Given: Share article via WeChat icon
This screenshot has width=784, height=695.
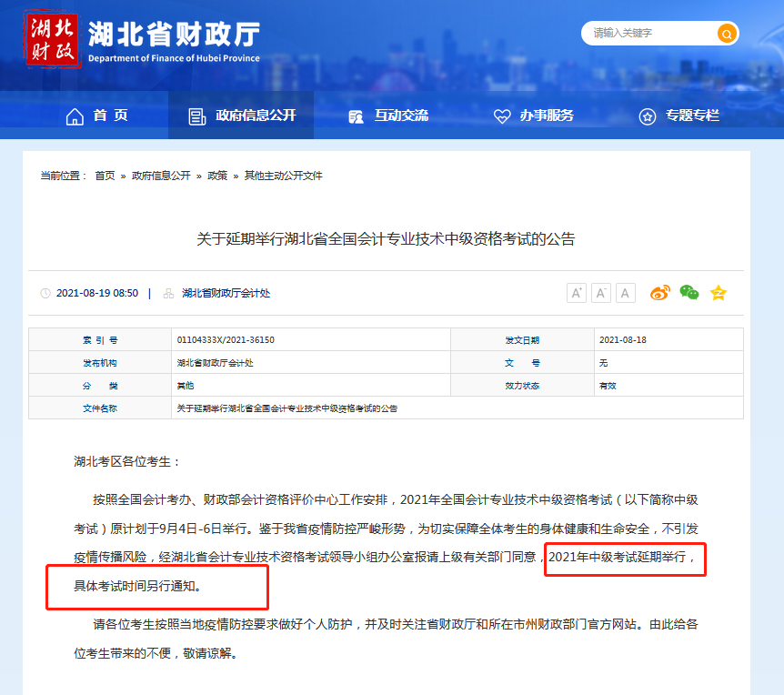Looking at the screenshot, I should coord(689,293).
